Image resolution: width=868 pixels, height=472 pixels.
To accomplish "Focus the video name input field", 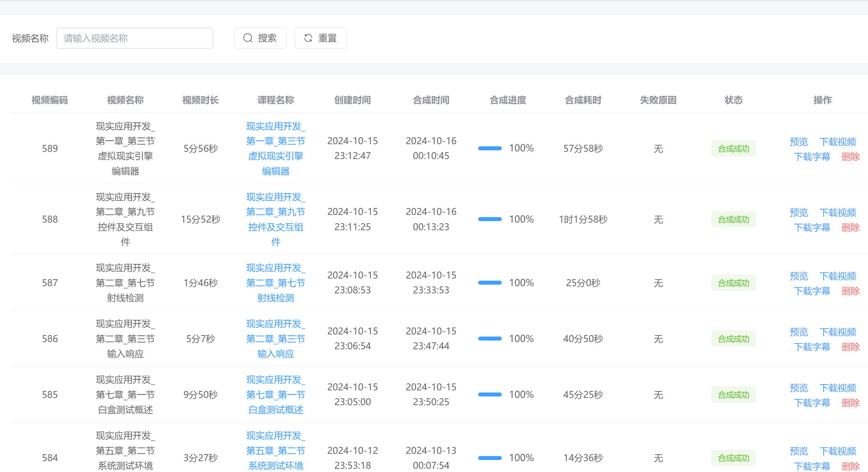I will pyautogui.click(x=134, y=38).
